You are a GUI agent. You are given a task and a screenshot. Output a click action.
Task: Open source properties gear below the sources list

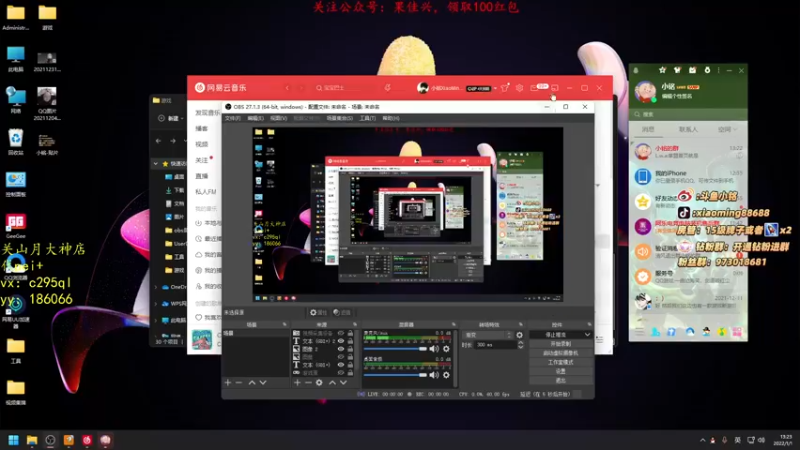(x=319, y=382)
